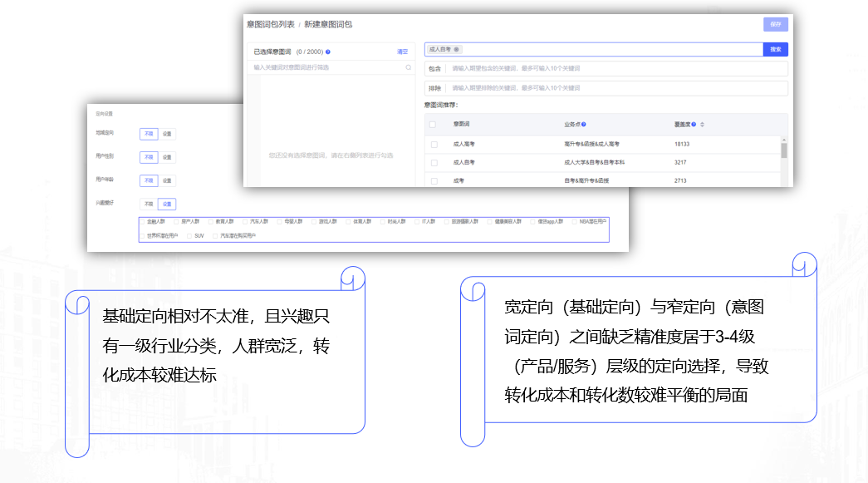Remove the 成人自考 tag via x icon
Screen dimensions: 868x483
457,50
